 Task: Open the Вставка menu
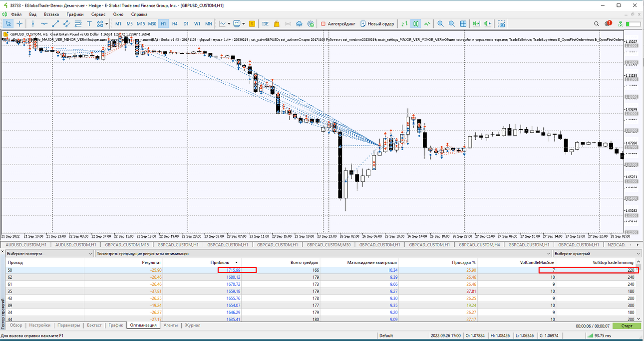(x=51, y=14)
